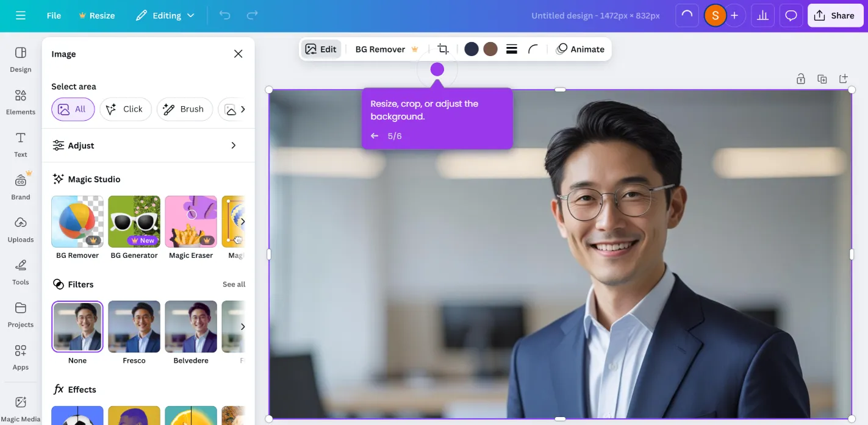Show more filters with arrow
The height and width of the screenshot is (425, 868).
point(242,326)
